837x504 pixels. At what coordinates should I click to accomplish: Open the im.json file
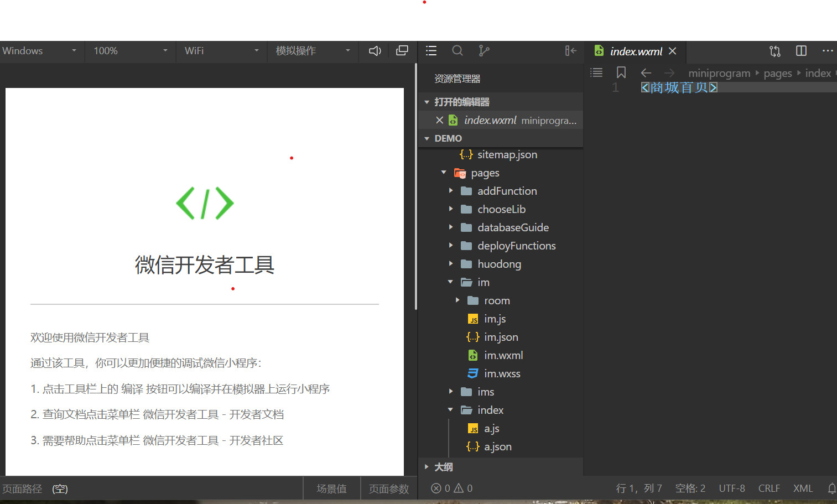click(501, 337)
